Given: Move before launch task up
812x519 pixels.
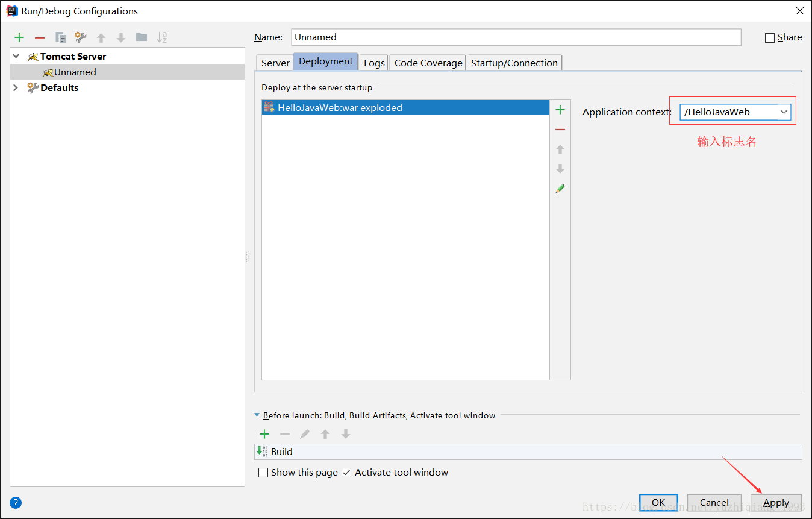Looking at the screenshot, I should click(x=325, y=434).
